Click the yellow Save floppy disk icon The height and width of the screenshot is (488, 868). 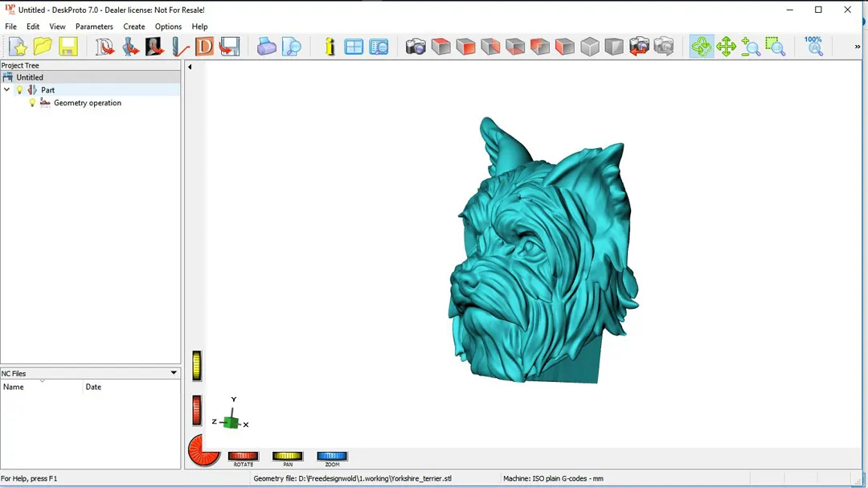pyautogui.click(x=68, y=47)
